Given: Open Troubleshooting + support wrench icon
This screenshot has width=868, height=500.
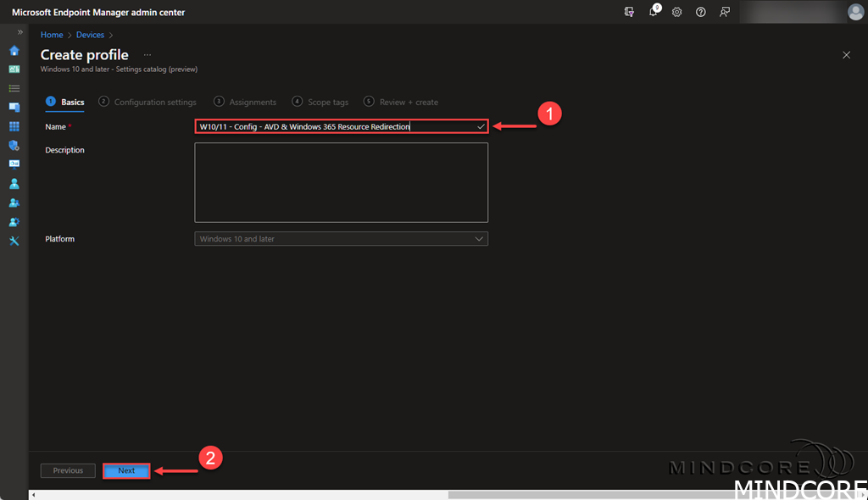Looking at the screenshot, I should pos(14,241).
